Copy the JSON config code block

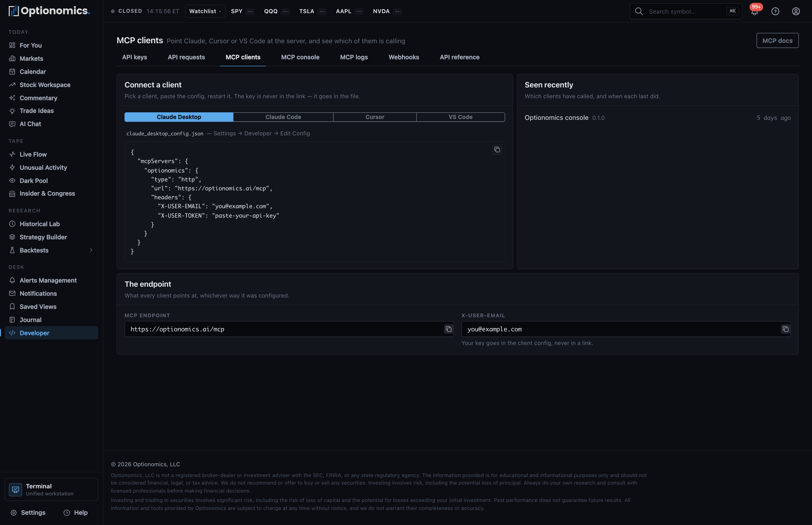pyautogui.click(x=497, y=150)
